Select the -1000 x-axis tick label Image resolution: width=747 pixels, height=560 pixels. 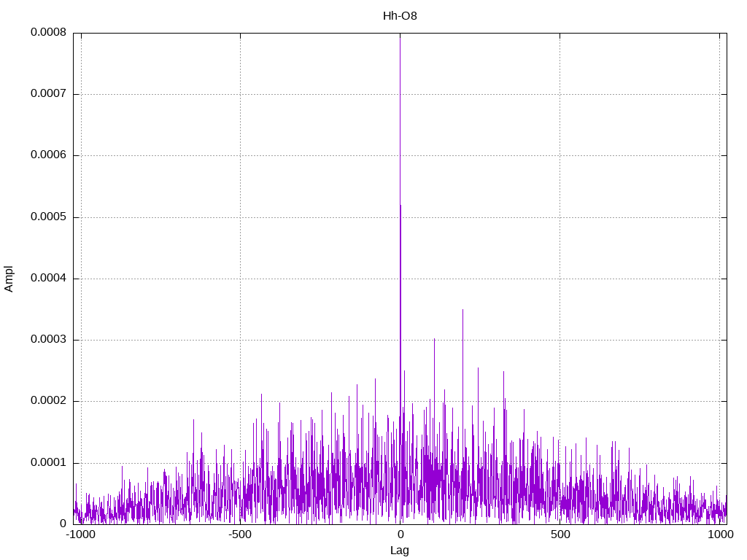coord(80,534)
